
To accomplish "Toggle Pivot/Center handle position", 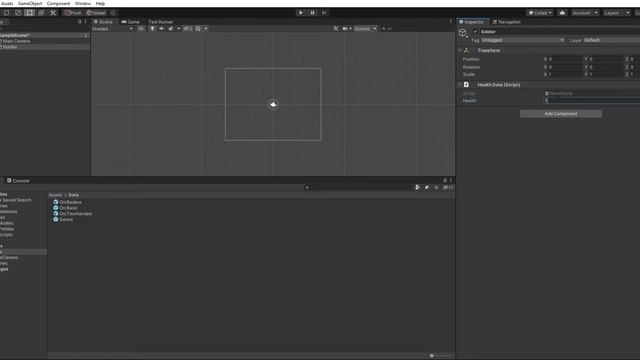I will (73, 13).
